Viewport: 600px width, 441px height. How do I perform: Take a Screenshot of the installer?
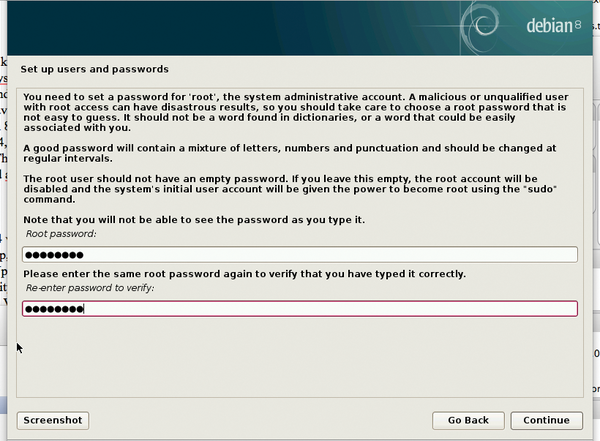pos(53,420)
